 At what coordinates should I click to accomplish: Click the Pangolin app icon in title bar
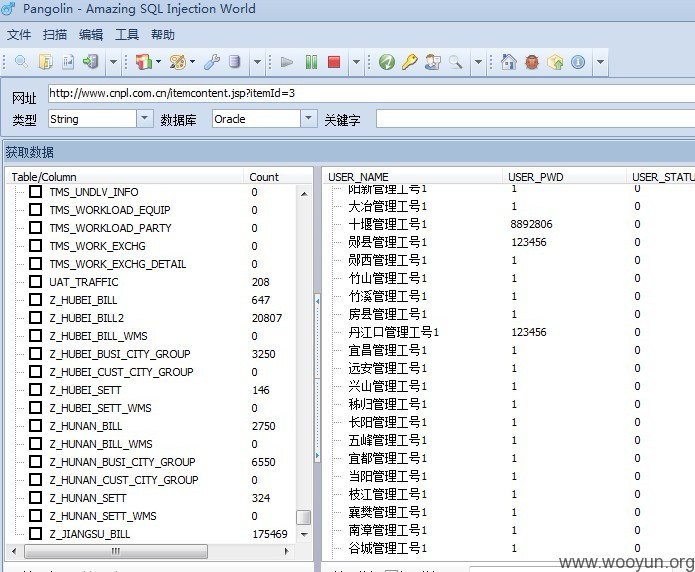9,9
